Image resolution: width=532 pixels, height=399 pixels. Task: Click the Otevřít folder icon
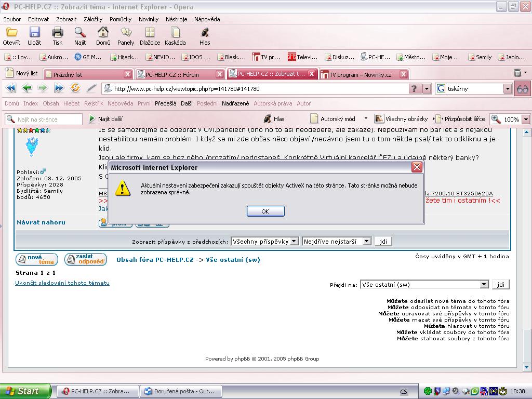click(11, 36)
